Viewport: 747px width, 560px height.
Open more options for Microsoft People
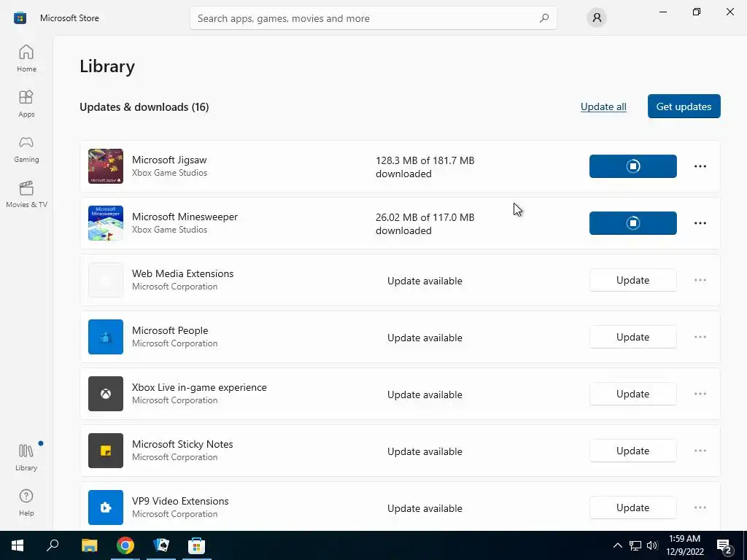point(700,337)
